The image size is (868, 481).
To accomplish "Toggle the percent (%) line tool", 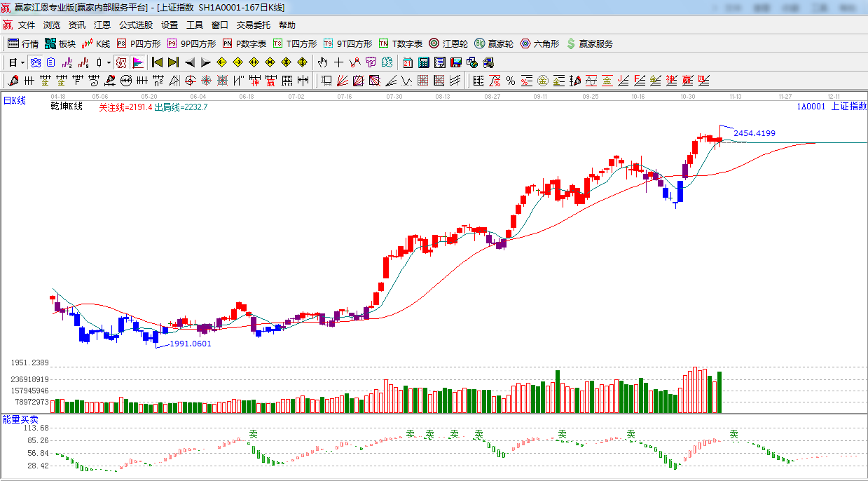I will [x=511, y=81].
